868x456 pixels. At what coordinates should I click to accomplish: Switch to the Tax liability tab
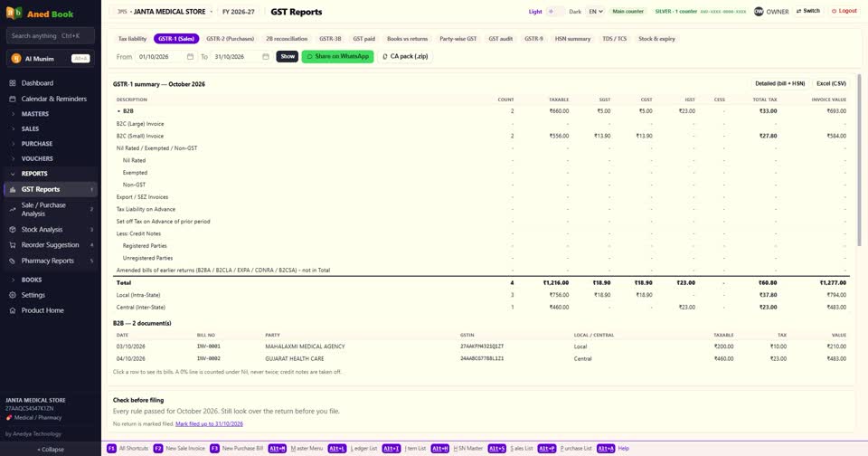pyautogui.click(x=132, y=39)
